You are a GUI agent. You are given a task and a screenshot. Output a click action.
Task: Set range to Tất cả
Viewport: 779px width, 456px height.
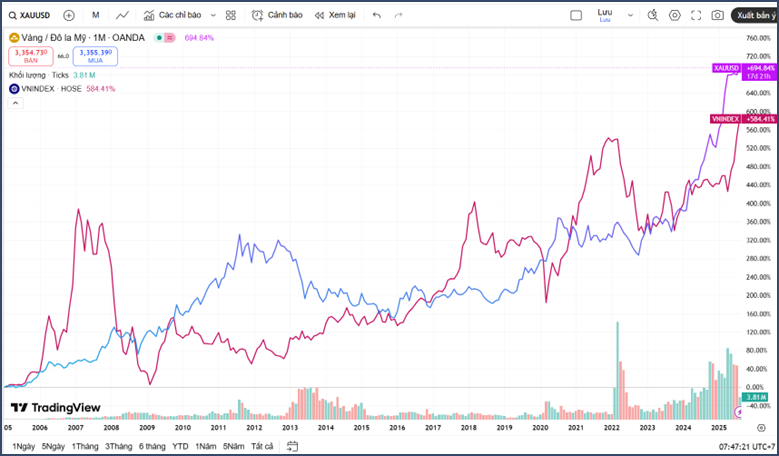click(x=262, y=446)
